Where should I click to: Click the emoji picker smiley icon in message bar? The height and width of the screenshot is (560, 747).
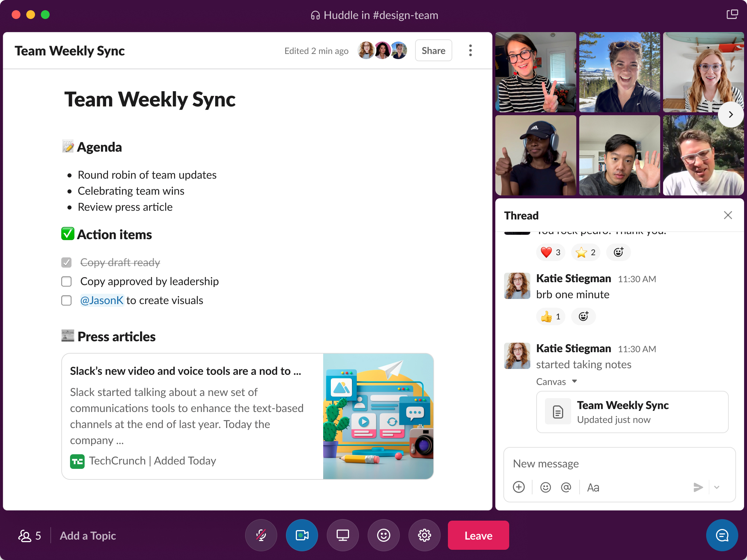coord(545,486)
